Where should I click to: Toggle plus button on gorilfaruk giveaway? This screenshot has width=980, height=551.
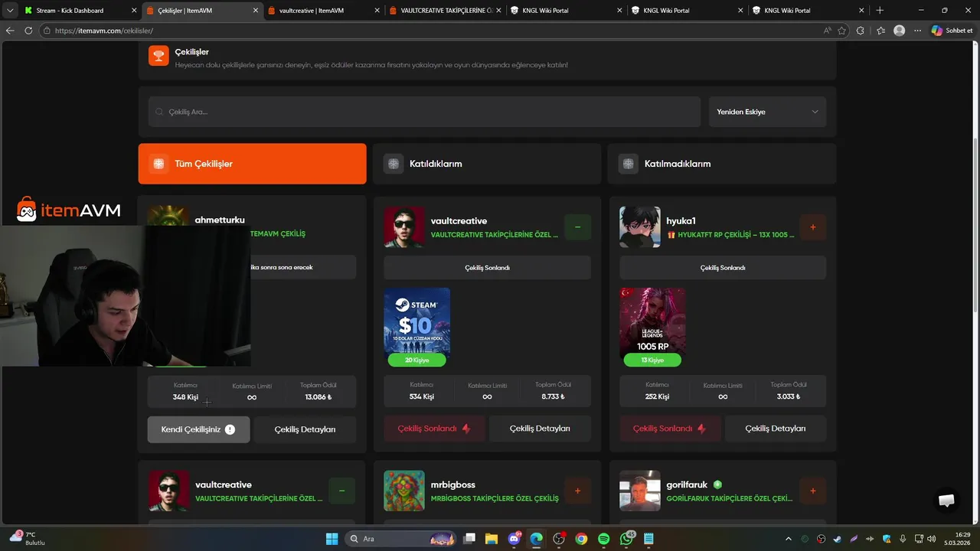(x=813, y=491)
